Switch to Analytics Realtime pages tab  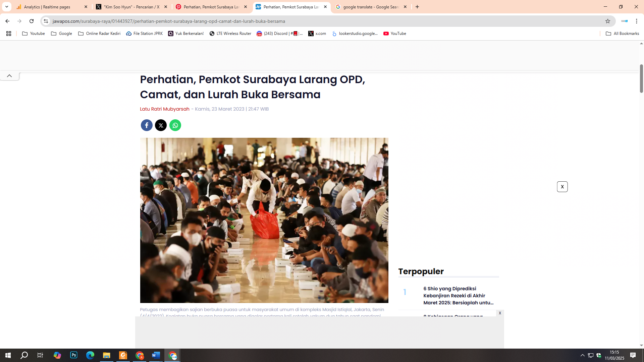pos(47,7)
